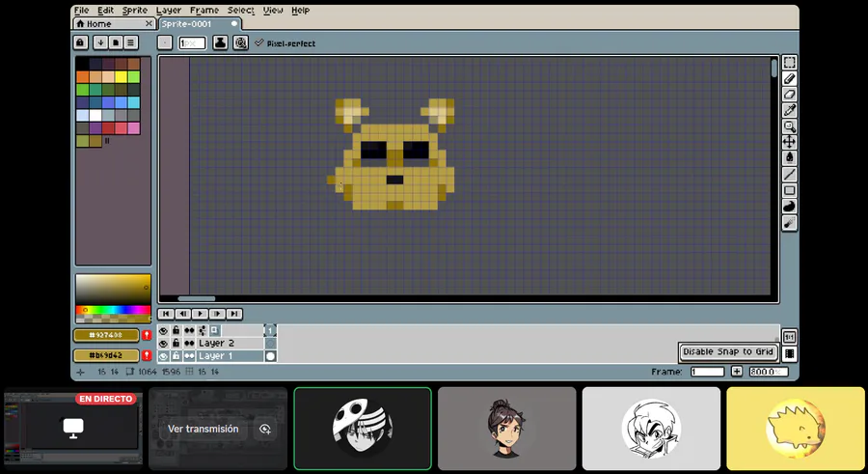
Task: Select the line tool
Action: tap(789, 174)
